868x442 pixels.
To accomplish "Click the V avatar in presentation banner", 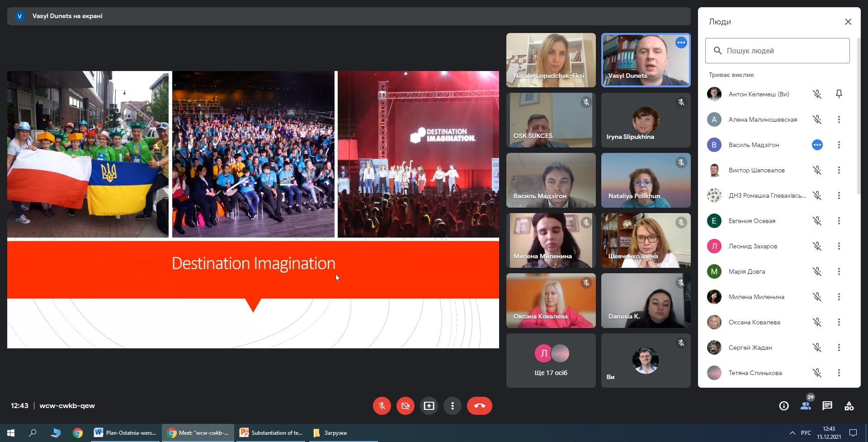I will point(19,16).
